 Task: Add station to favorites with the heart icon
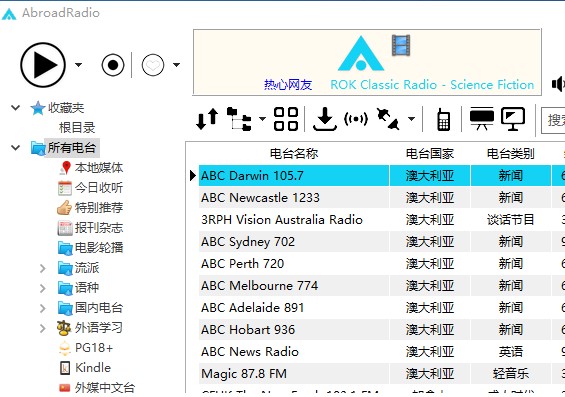tap(153, 65)
